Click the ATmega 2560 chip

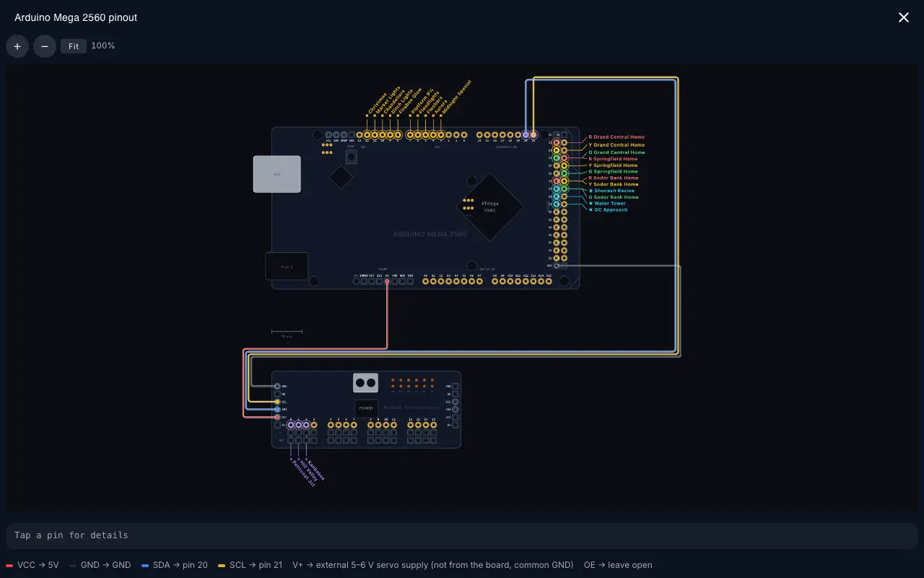pyautogui.click(x=489, y=207)
